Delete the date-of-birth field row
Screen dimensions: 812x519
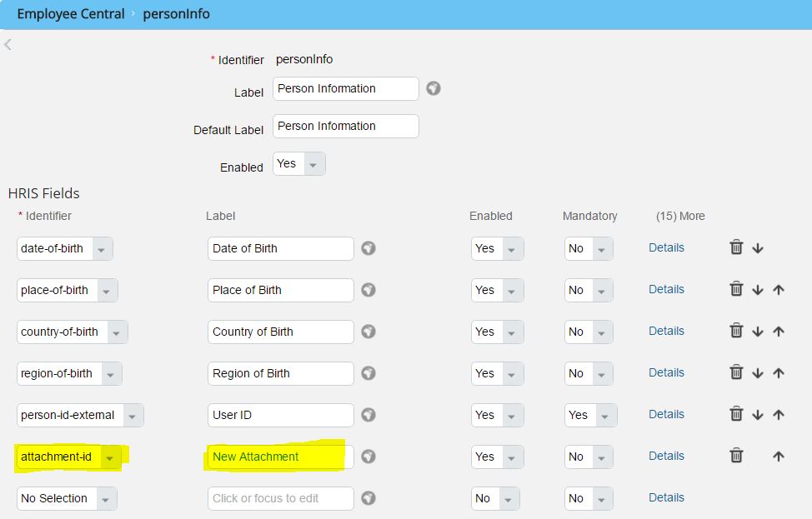[736, 247]
